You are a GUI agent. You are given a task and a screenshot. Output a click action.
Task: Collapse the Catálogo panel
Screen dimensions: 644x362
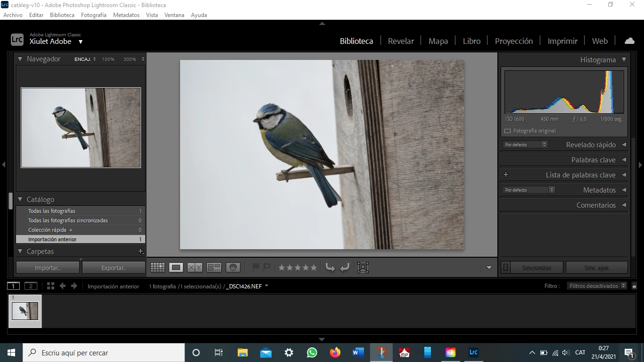pyautogui.click(x=20, y=200)
